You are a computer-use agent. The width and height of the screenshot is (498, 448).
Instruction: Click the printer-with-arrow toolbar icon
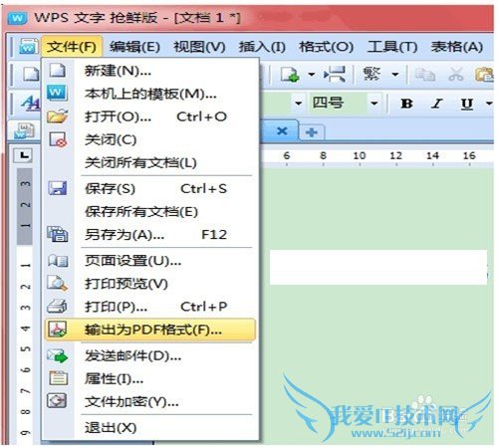coord(335,74)
